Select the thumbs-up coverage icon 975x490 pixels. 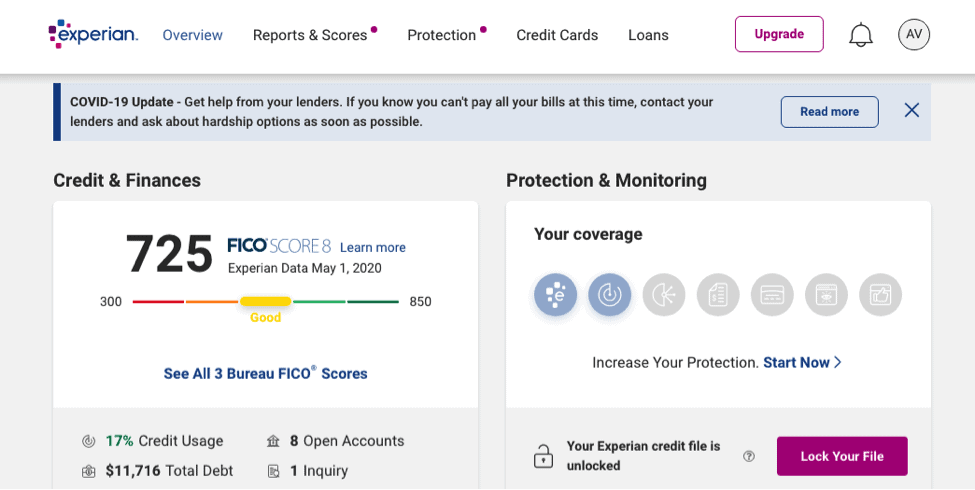tap(880, 295)
